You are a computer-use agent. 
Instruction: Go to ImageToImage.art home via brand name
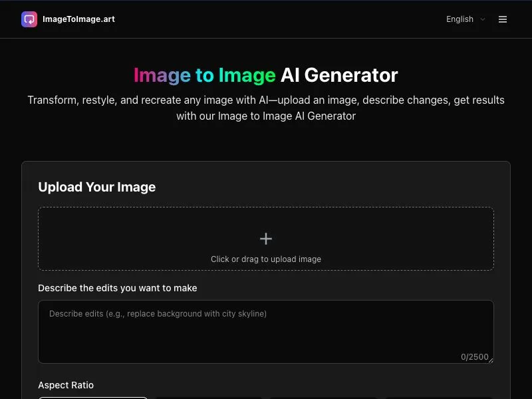click(78, 19)
